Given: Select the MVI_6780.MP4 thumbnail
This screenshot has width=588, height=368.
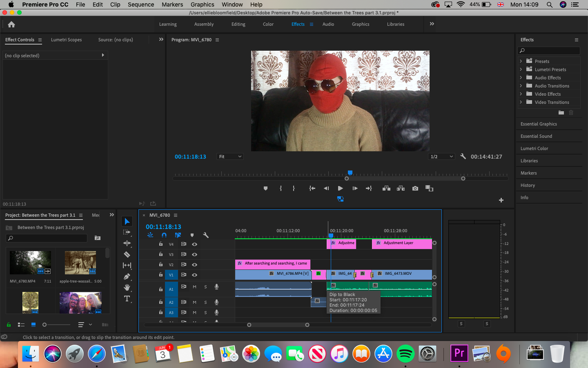Looking at the screenshot, I should tap(31, 263).
